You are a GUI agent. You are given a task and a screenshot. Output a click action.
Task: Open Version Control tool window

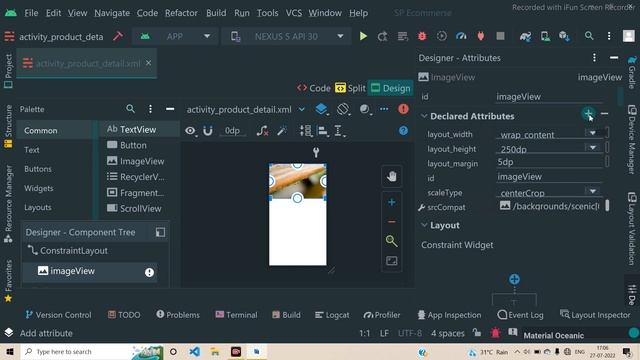tap(58, 315)
